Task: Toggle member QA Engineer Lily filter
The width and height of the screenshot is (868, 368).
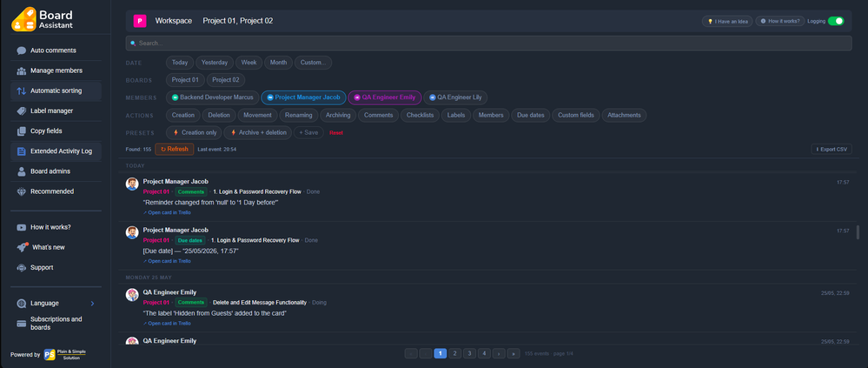Action: pyautogui.click(x=455, y=97)
